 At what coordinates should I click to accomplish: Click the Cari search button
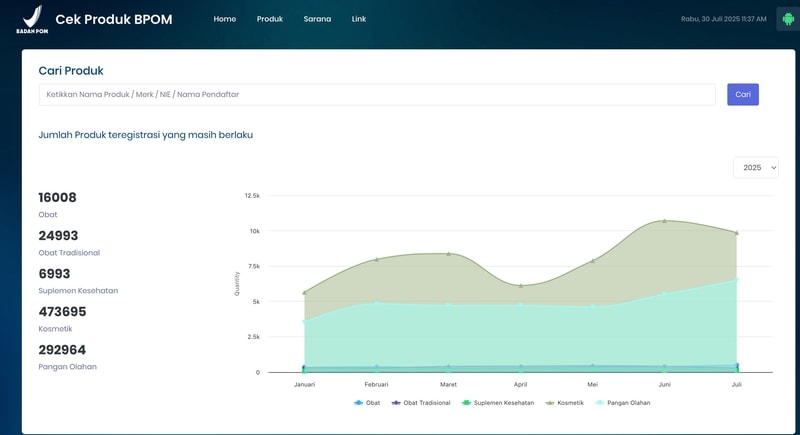coord(743,94)
